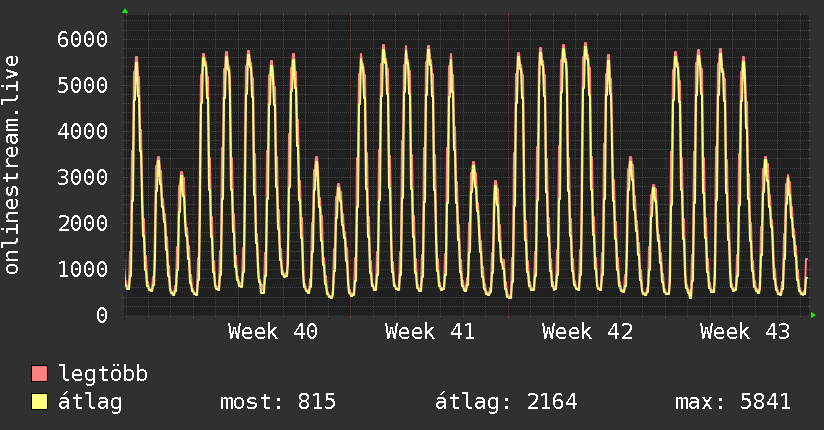Click the onlinestream.live vertical axis title

pyautogui.click(x=11, y=165)
